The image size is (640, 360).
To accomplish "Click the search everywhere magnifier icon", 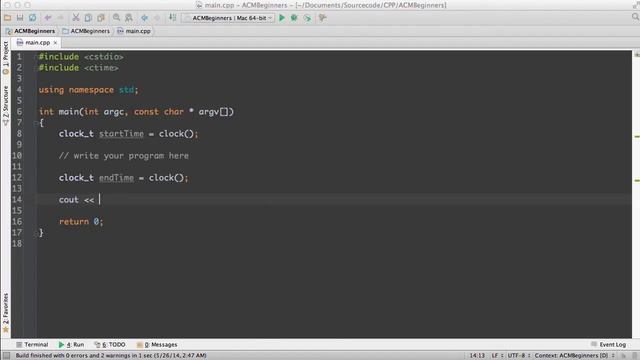I will 635,17.
